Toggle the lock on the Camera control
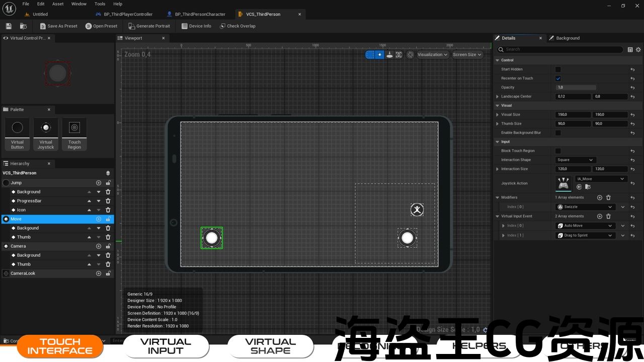 108,246
